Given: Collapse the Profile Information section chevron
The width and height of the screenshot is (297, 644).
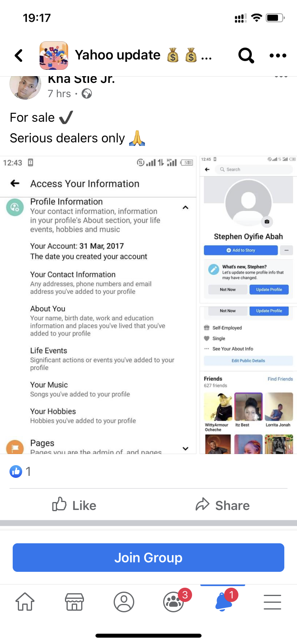Looking at the screenshot, I should [x=185, y=207].
